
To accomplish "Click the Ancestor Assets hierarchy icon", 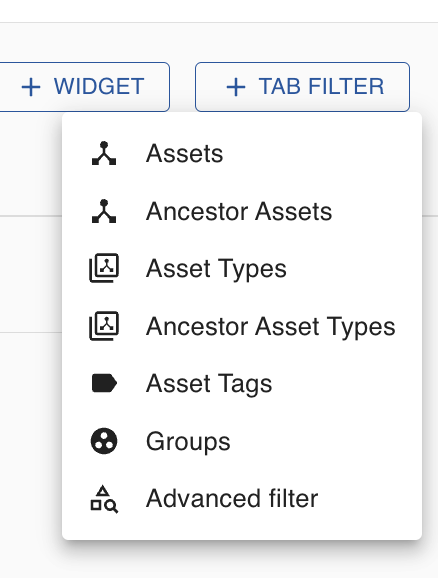I will pos(104,211).
